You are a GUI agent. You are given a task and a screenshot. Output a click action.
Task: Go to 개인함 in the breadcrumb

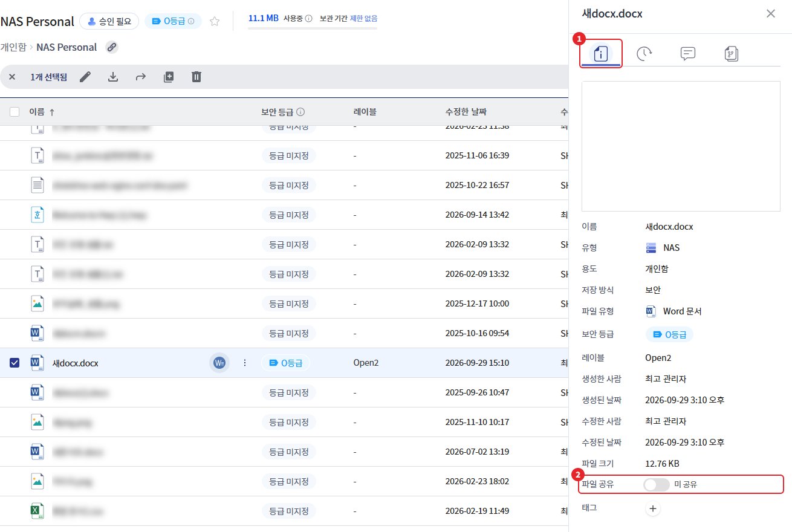click(13, 47)
